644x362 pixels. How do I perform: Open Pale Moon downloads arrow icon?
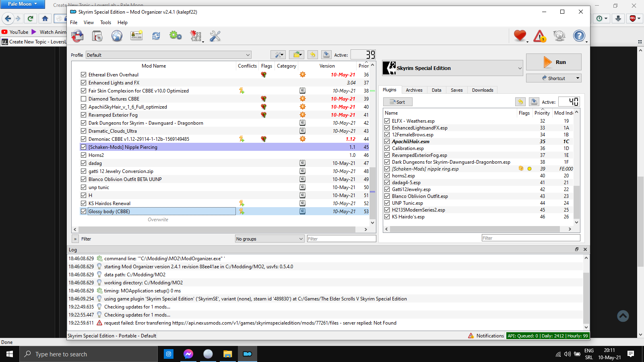coord(619,19)
